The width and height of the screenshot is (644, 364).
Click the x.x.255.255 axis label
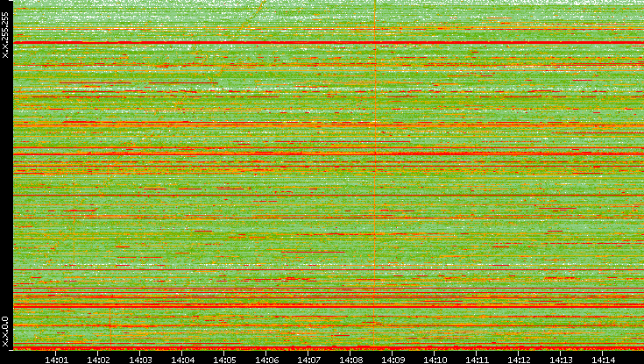[5, 35]
